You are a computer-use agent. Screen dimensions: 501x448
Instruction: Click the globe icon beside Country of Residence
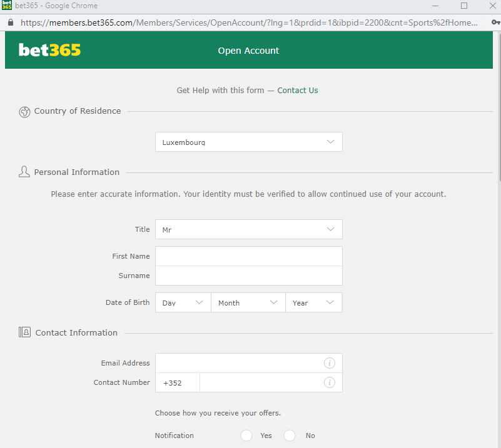click(x=24, y=112)
